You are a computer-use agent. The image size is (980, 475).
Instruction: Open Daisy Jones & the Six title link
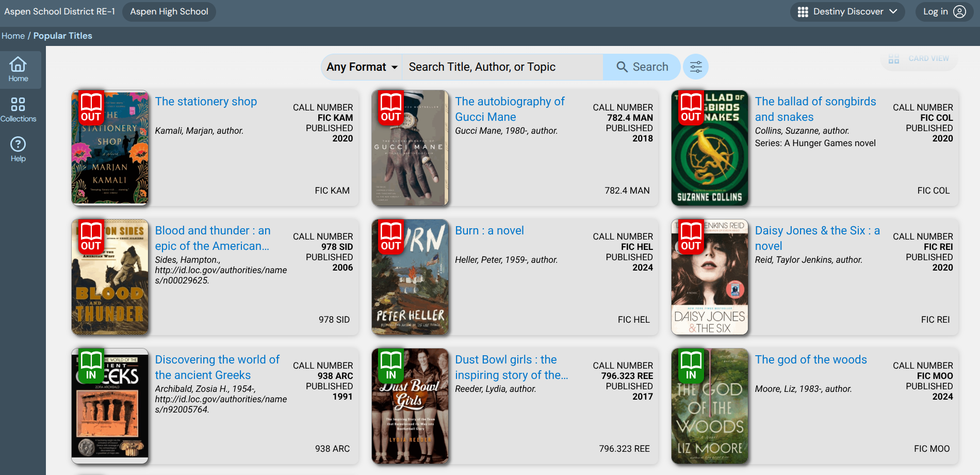pos(817,238)
